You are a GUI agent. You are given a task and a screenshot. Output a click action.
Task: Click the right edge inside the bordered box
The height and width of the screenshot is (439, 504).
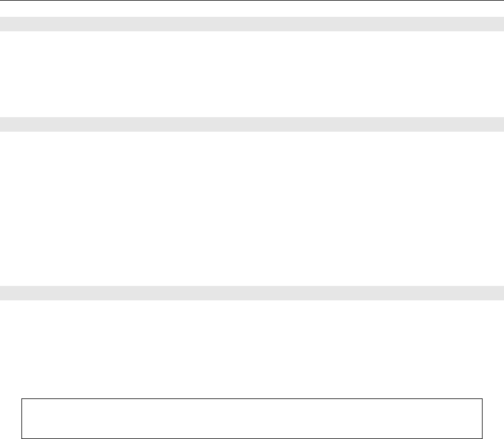coord(478,418)
